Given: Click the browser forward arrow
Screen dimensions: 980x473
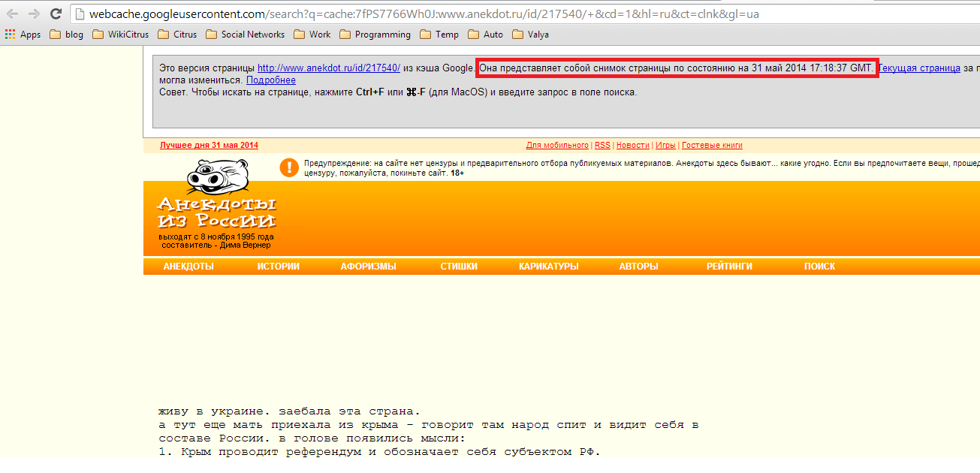Looking at the screenshot, I should tap(34, 14).
